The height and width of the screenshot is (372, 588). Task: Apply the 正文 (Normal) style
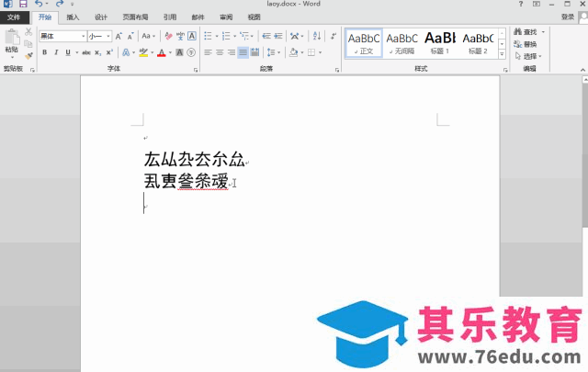[364, 43]
